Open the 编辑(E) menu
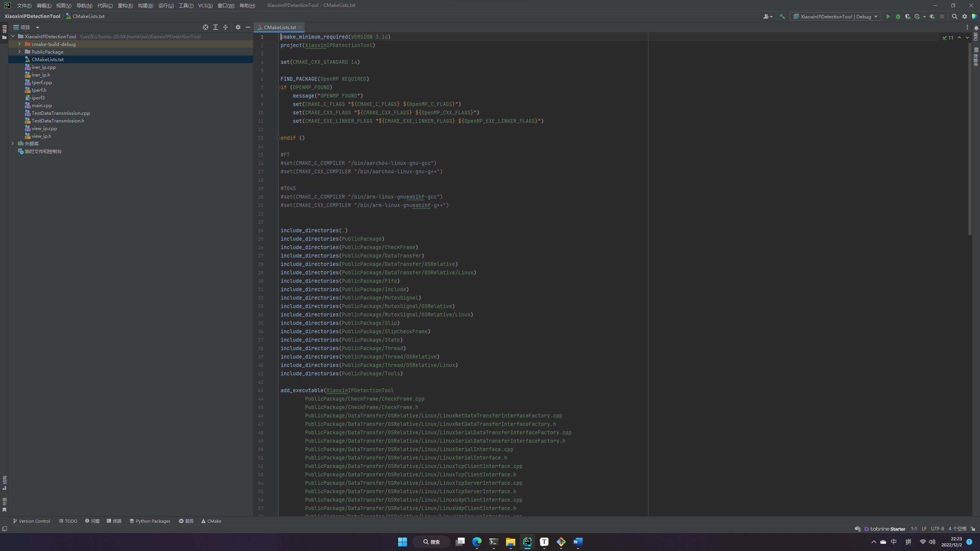 click(44, 5)
